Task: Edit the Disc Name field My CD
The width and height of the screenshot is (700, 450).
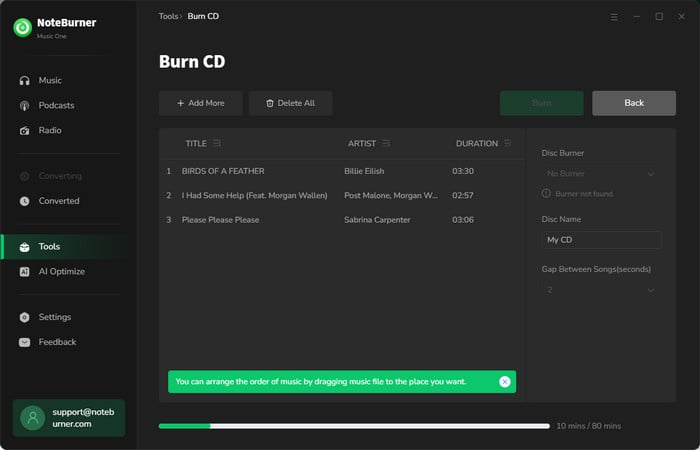Action: 600,240
